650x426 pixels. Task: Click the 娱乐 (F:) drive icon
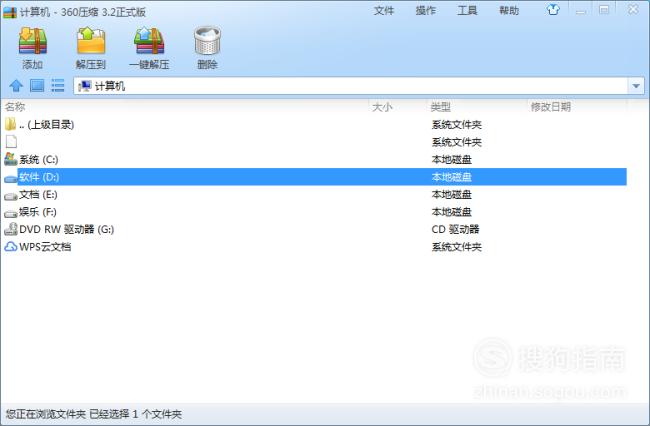tap(10, 213)
